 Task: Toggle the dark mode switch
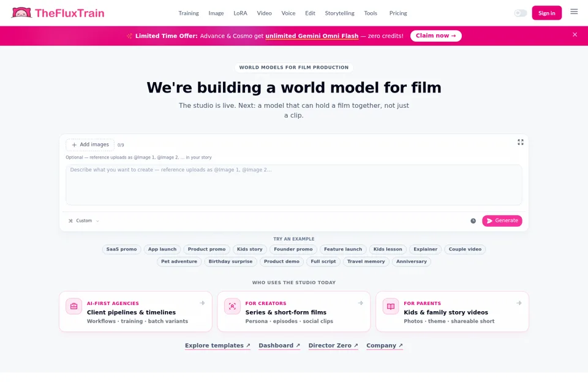pyautogui.click(x=521, y=13)
